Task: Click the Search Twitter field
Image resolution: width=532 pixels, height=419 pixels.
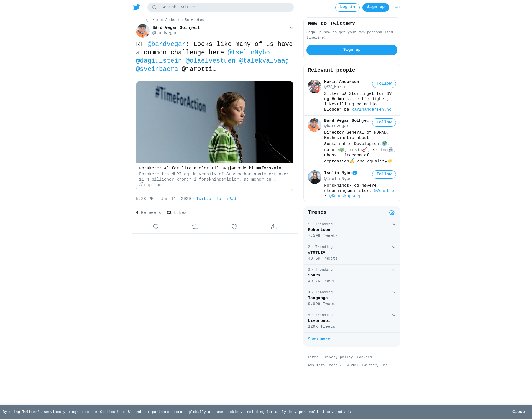Action: [221, 7]
